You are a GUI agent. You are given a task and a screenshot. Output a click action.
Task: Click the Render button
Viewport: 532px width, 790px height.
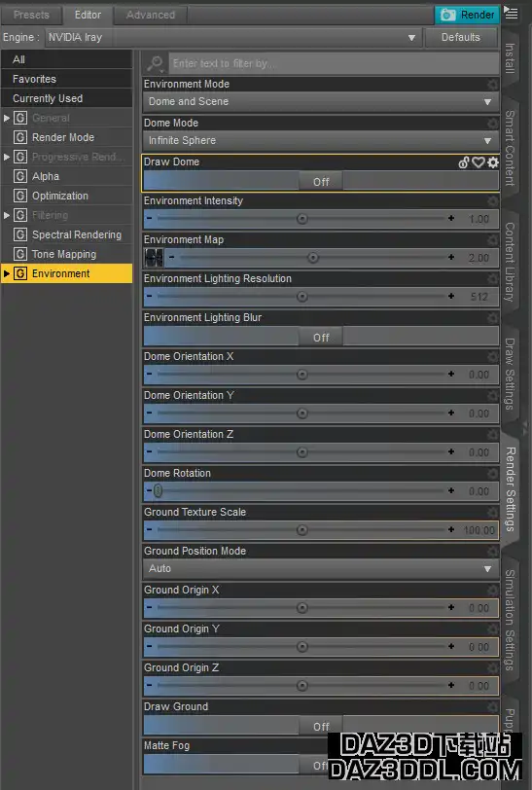[x=468, y=15]
